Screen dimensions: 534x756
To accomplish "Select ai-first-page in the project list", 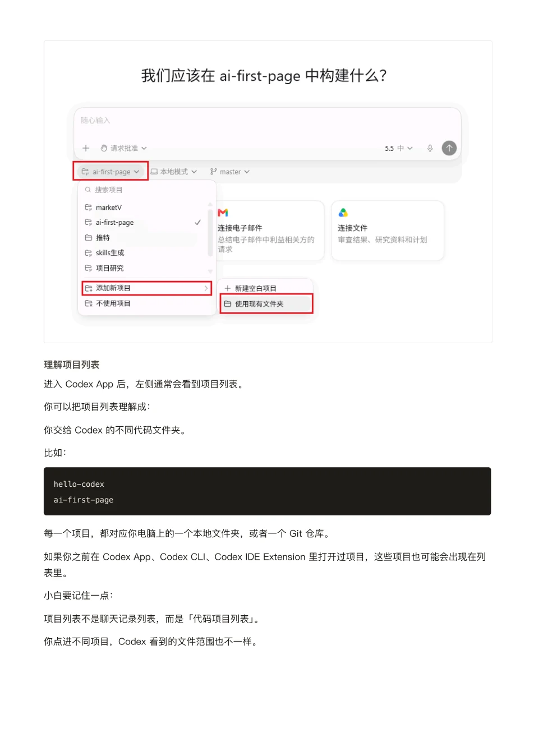I will [x=142, y=223].
